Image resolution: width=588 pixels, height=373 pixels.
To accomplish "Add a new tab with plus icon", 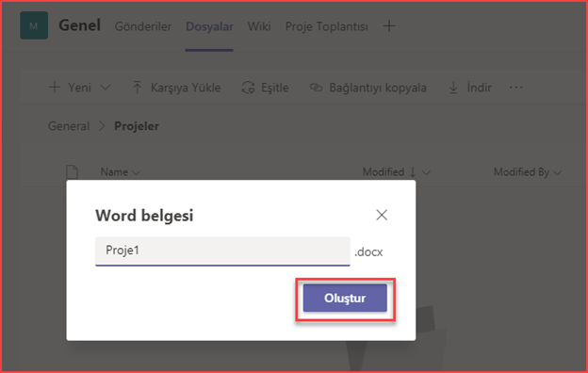I will click(389, 25).
